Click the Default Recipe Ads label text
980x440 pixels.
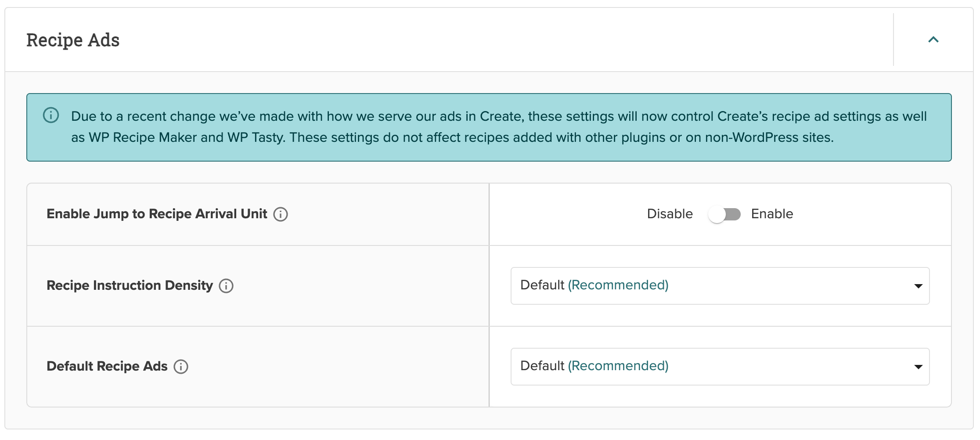pyautogui.click(x=107, y=366)
